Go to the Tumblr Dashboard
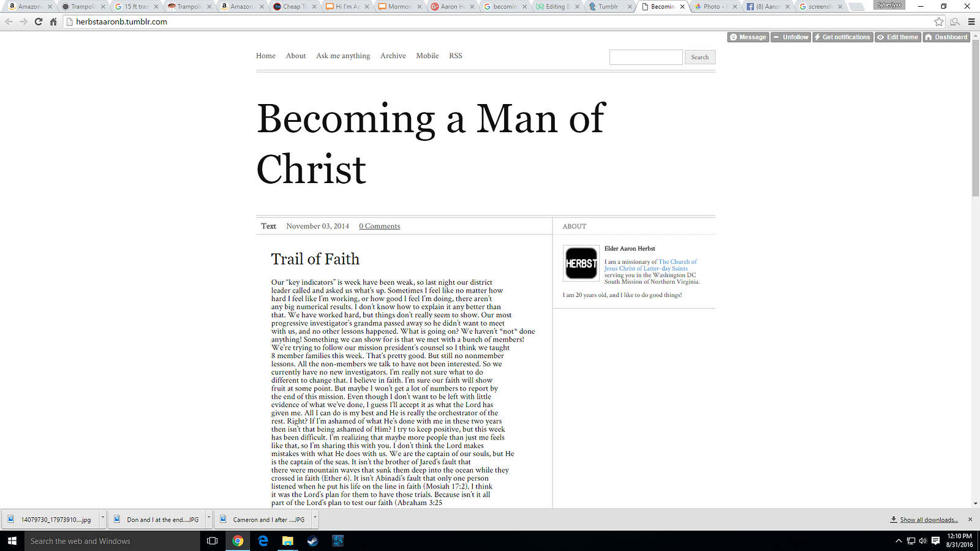 (x=946, y=37)
